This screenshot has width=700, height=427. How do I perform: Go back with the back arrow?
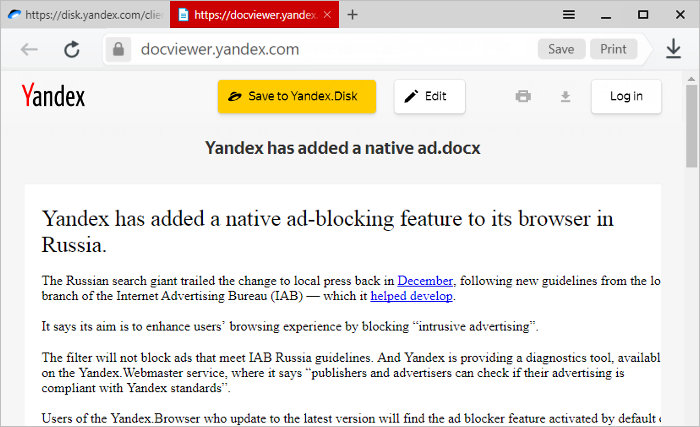point(29,50)
